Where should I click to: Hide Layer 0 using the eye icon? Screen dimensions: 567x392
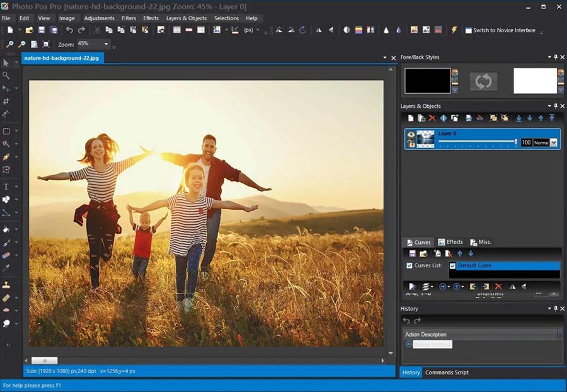pyautogui.click(x=411, y=134)
